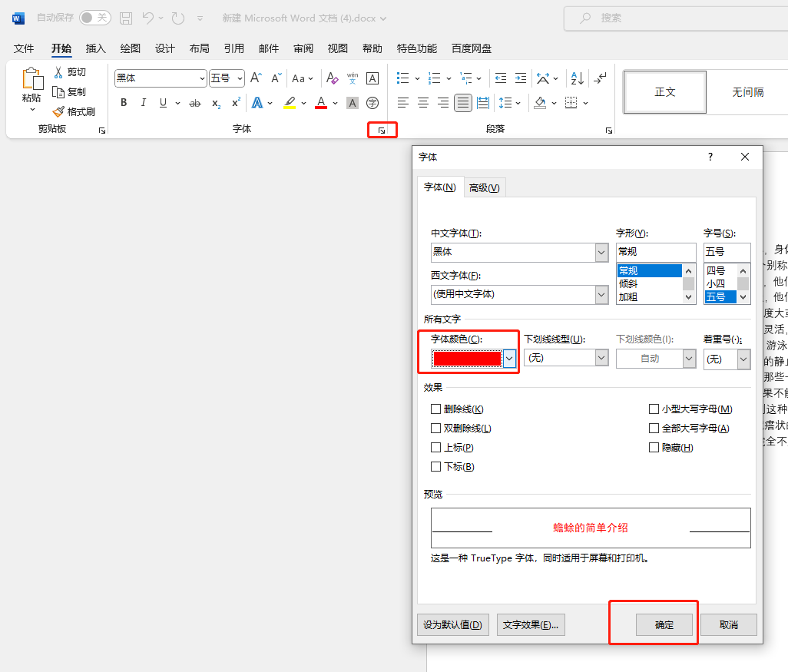Enable 全部大写字母 in the effects section
Screen dimensions: 788x672
click(x=654, y=428)
